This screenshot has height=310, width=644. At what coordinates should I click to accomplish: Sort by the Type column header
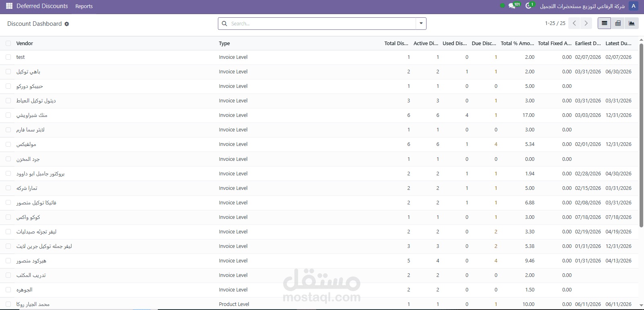[224, 43]
